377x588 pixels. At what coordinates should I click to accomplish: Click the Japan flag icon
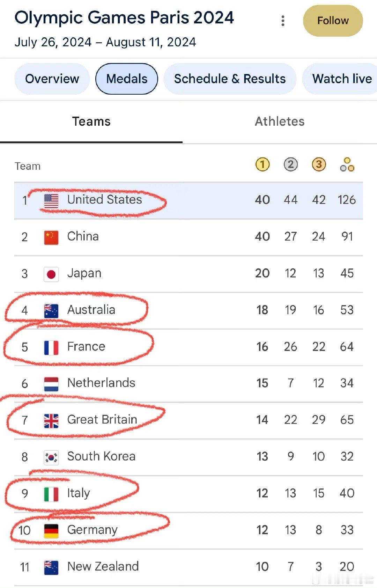click(x=51, y=274)
